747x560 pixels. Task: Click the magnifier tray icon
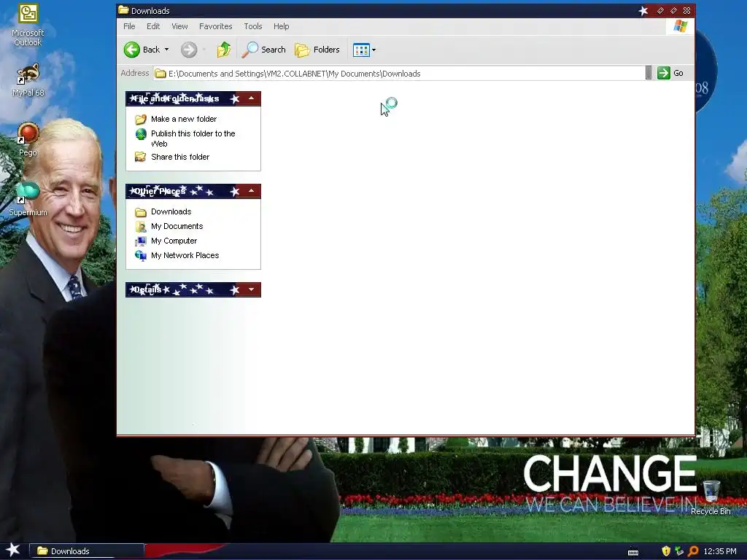693,551
